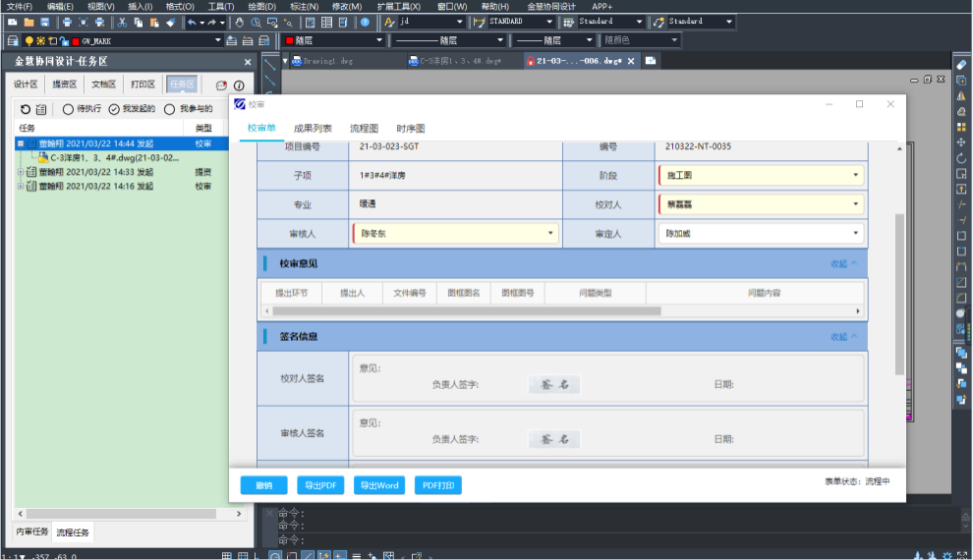Open the red 随层 color swatch dropdown
973x560 pixels.
(334, 40)
